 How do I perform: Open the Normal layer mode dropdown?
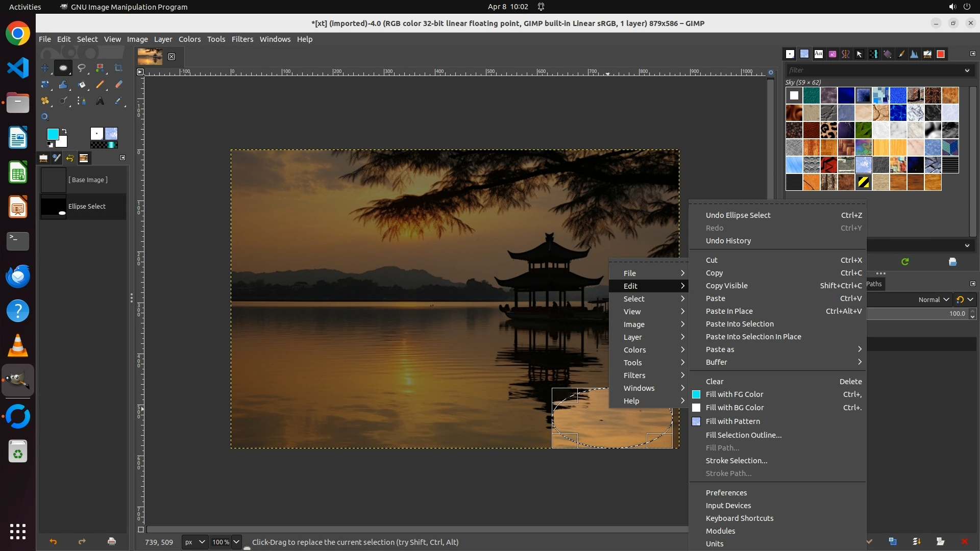[934, 299]
